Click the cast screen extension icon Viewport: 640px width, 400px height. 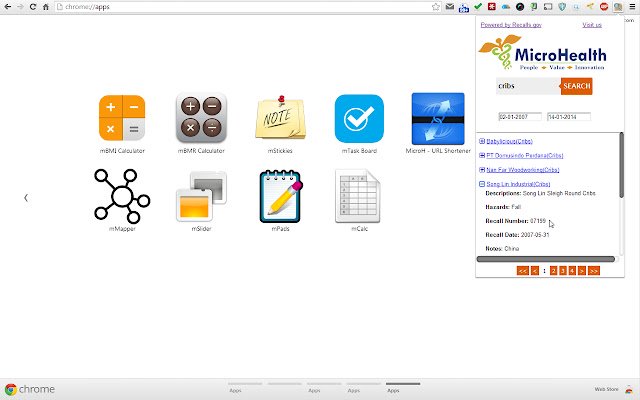548,7
